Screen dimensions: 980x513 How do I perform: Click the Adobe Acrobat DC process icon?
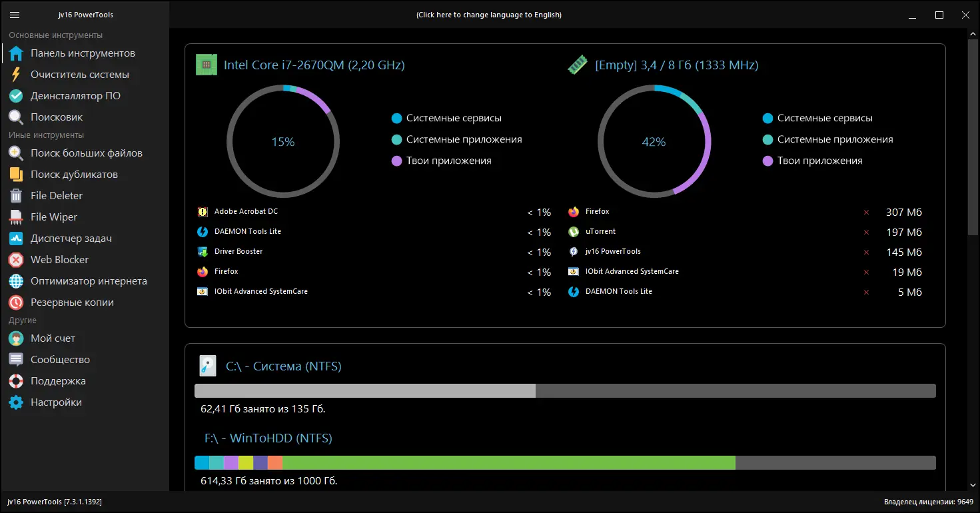click(x=203, y=212)
